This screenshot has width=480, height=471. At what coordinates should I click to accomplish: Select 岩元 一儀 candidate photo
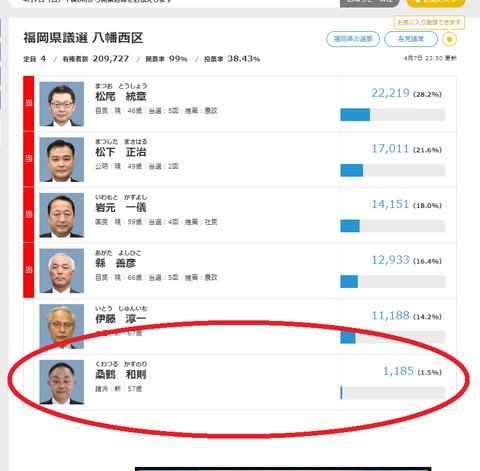point(62,215)
